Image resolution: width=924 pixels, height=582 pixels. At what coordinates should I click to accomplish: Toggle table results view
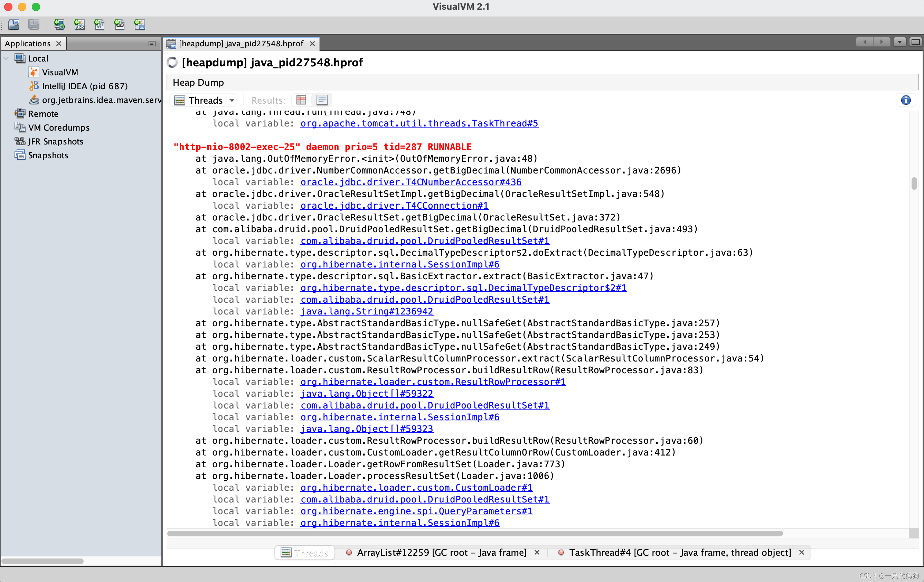click(x=301, y=100)
